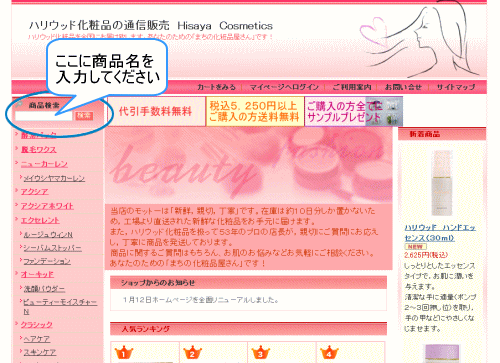
Task: Click the 人気ランキング section header
Action: [x=248, y=329]
